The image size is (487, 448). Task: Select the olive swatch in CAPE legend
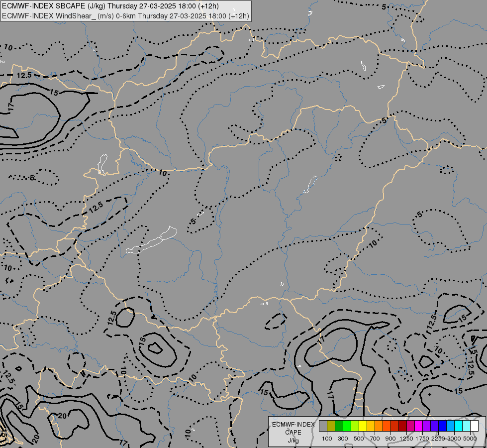pyautogui.click(x=331, y=426)
